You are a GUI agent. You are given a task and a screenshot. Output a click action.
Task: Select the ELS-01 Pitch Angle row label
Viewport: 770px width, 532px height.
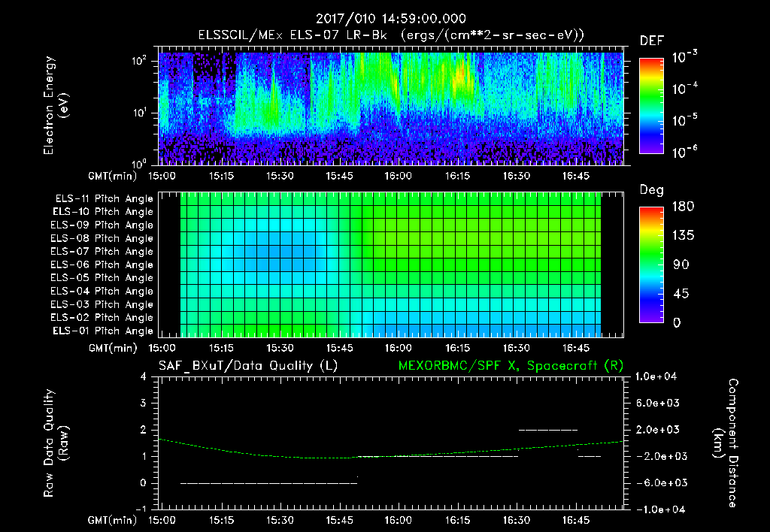pyautogui.click(x=103, y=331)
